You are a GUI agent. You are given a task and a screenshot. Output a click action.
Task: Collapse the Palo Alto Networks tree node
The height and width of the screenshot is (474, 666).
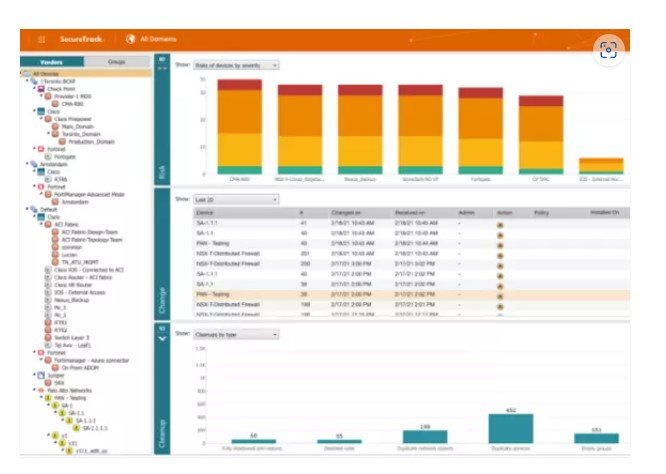click(x=34, y=390)
